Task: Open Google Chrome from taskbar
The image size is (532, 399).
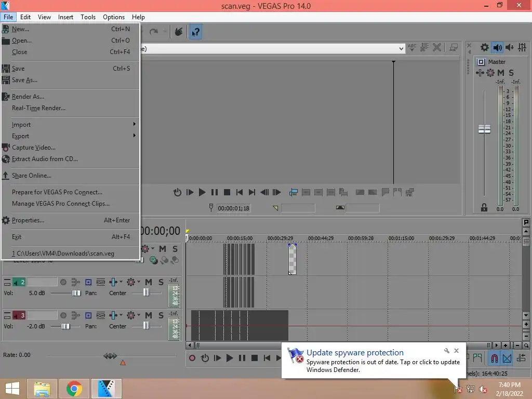Action: coord(74,389)
